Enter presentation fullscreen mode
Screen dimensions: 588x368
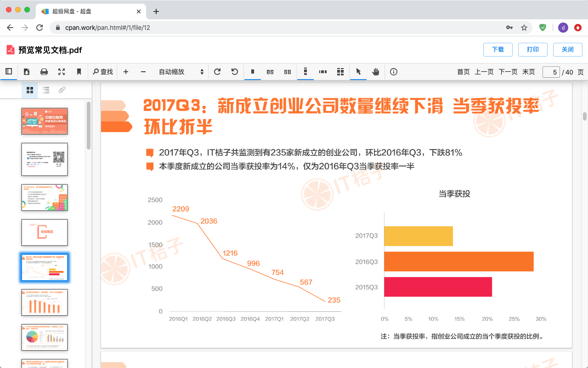click(62, 72)
